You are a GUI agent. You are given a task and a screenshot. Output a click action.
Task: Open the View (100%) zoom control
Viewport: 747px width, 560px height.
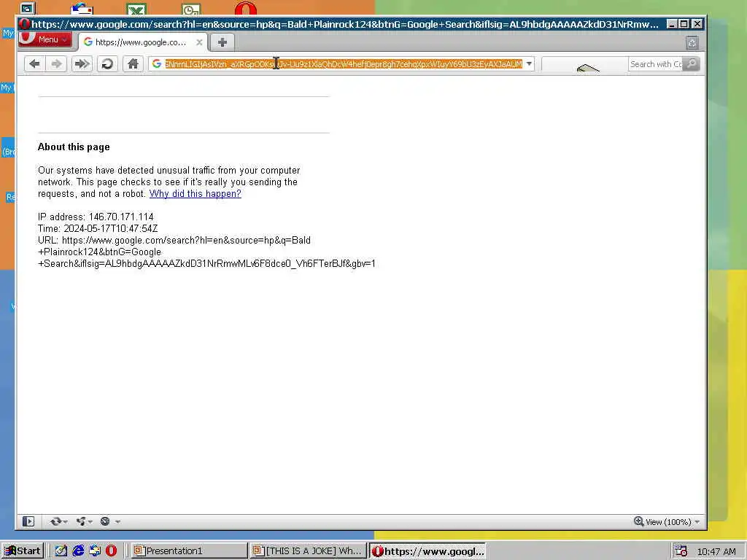coord(667,522)
